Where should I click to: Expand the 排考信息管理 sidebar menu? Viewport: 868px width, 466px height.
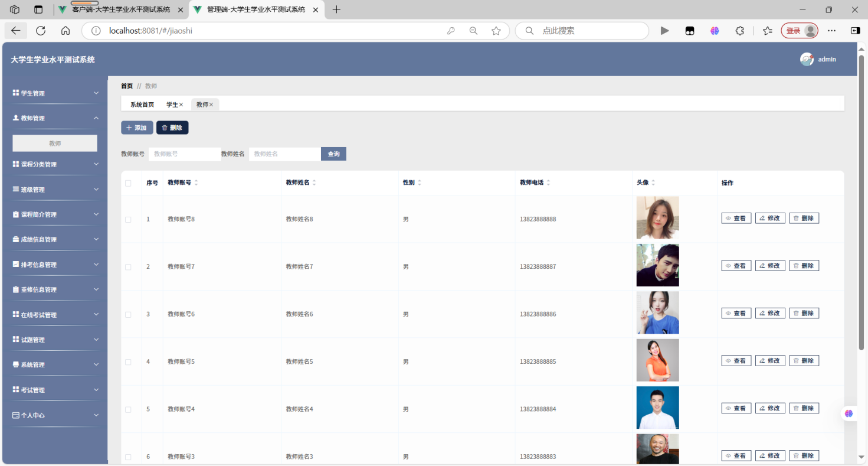(x=55, y=265)
